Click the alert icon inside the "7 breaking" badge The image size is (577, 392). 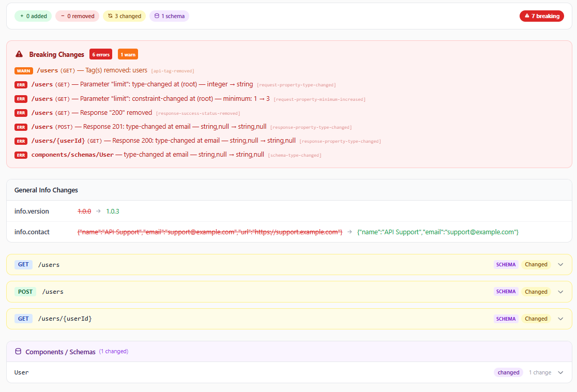(526, 16)
